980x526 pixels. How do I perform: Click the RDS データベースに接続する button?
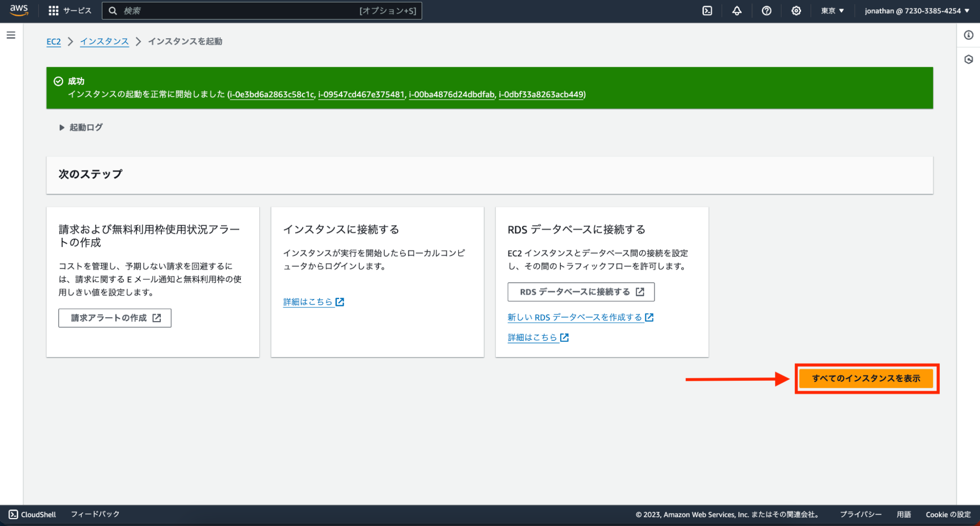581,292
